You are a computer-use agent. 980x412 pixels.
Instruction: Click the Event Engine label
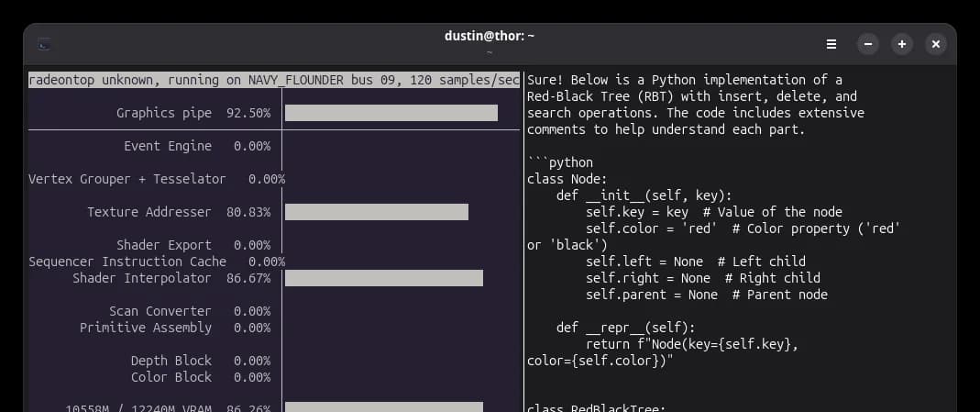[x=168, y=146]
